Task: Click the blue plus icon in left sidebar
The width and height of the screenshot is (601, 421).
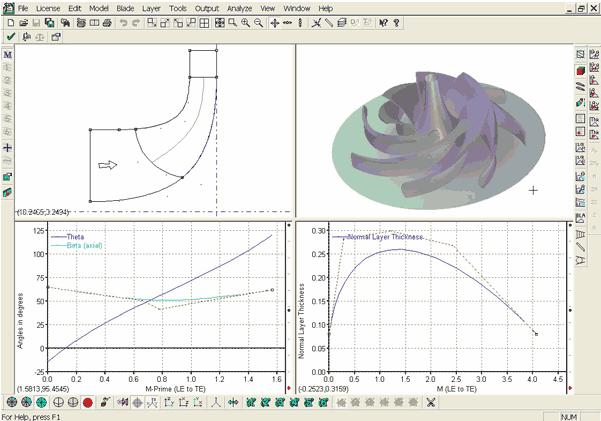Action: [7, 148]
